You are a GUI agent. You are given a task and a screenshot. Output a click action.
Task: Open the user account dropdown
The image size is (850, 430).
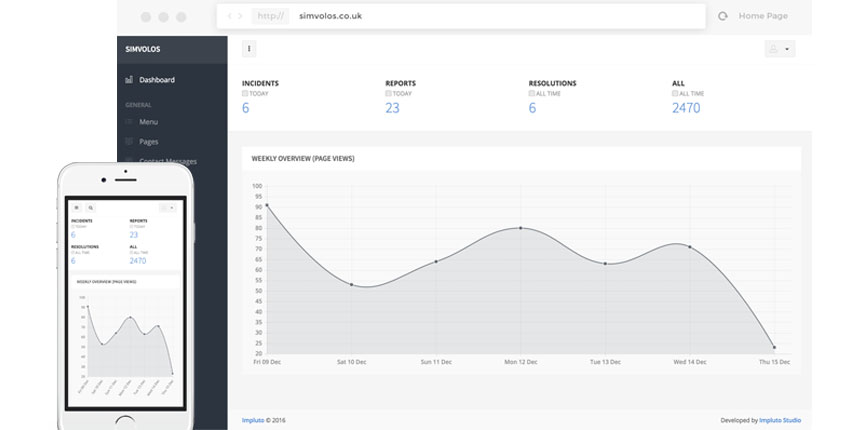pos(778,48)
